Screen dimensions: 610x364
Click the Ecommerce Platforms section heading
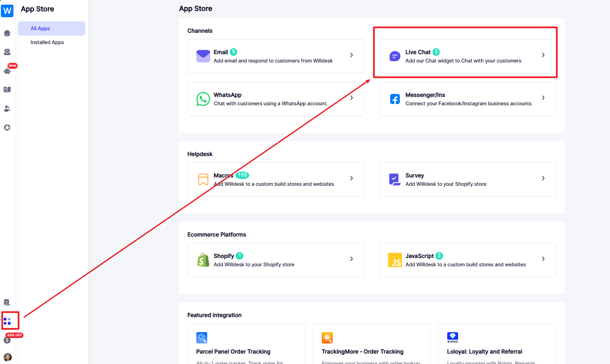point(216,234)
